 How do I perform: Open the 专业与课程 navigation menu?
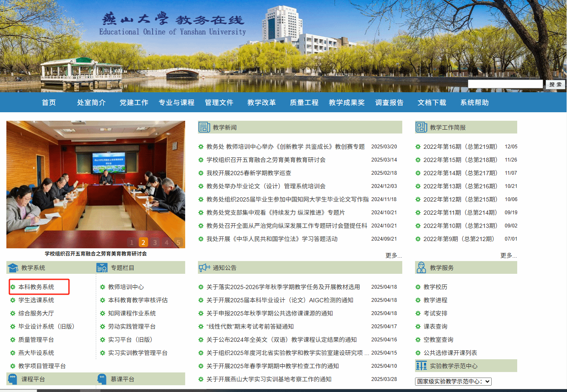[176, 102]
